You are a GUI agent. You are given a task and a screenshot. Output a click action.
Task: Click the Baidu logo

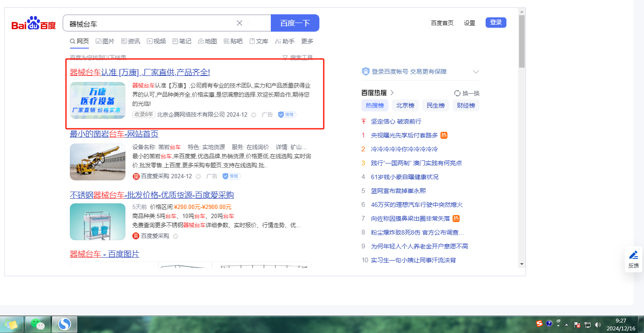(33, 24)
